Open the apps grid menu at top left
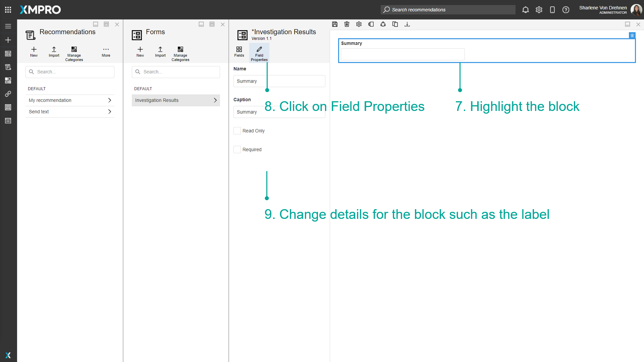 click(8, 10)
